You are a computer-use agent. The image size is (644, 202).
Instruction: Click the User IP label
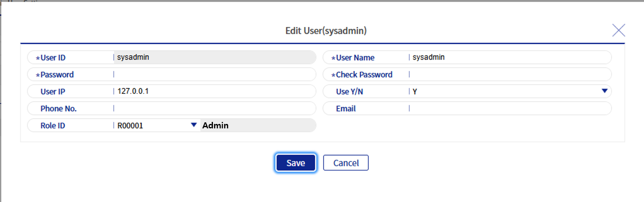coord(52,92)
